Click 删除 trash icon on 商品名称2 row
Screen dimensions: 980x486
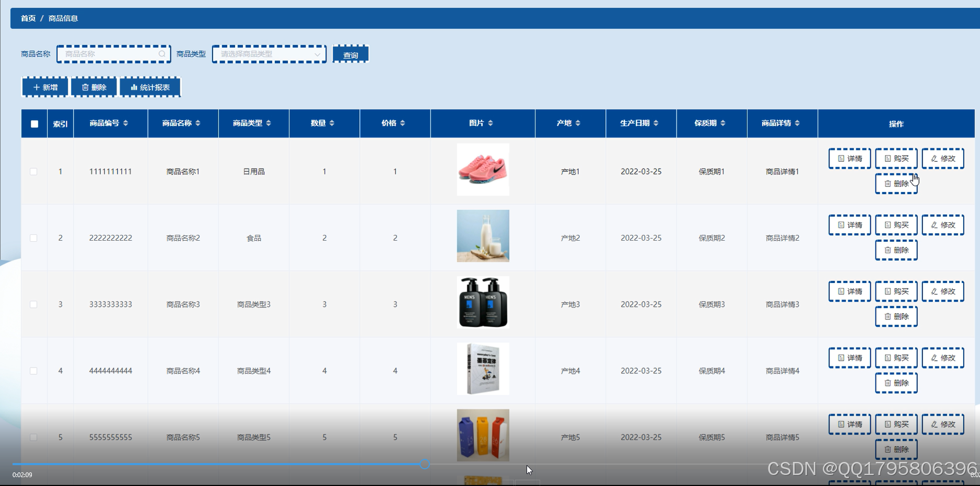pyautogui.click(x=888, y=250)
